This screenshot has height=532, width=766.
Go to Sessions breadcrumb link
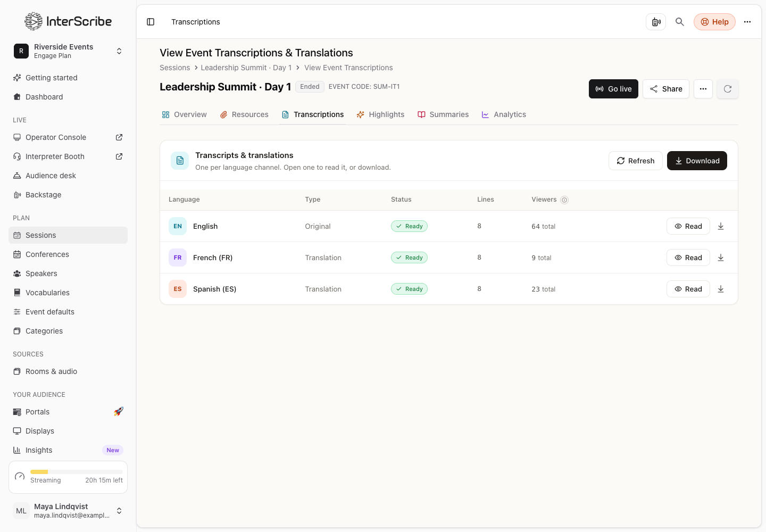[x=174, y=68]
